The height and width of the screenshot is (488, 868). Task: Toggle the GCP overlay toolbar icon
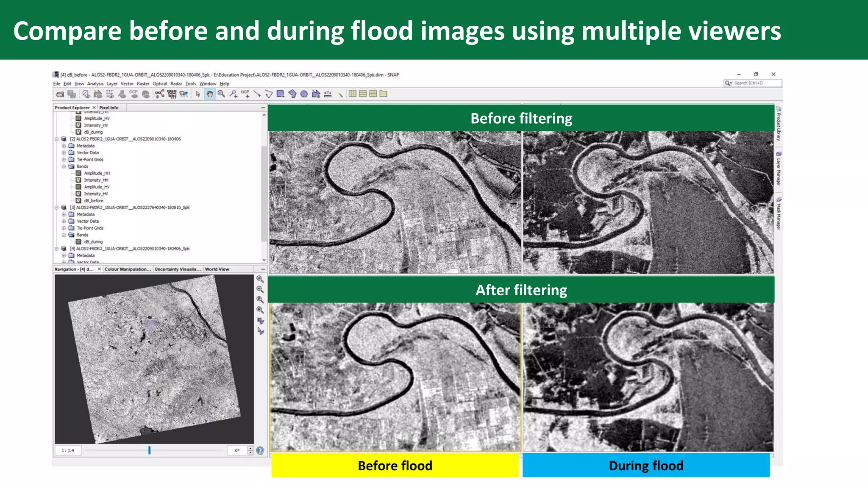(x=134, y=94)
